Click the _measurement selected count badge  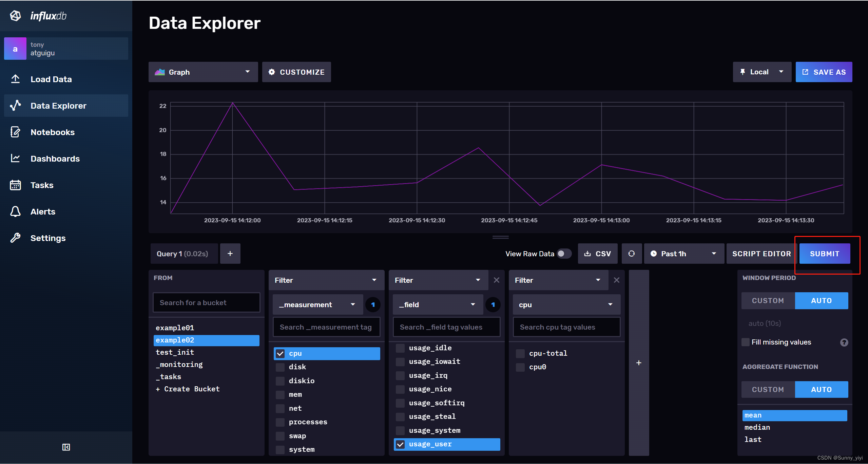pos(373,305)
